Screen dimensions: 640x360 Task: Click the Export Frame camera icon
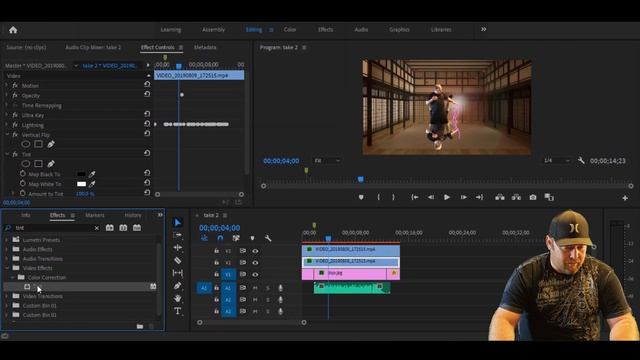(533, 198)
